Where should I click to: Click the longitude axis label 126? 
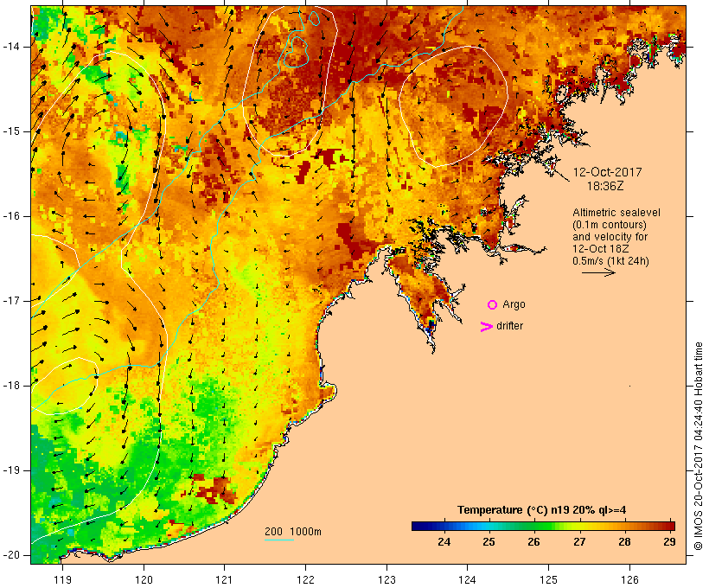(629, 579)
